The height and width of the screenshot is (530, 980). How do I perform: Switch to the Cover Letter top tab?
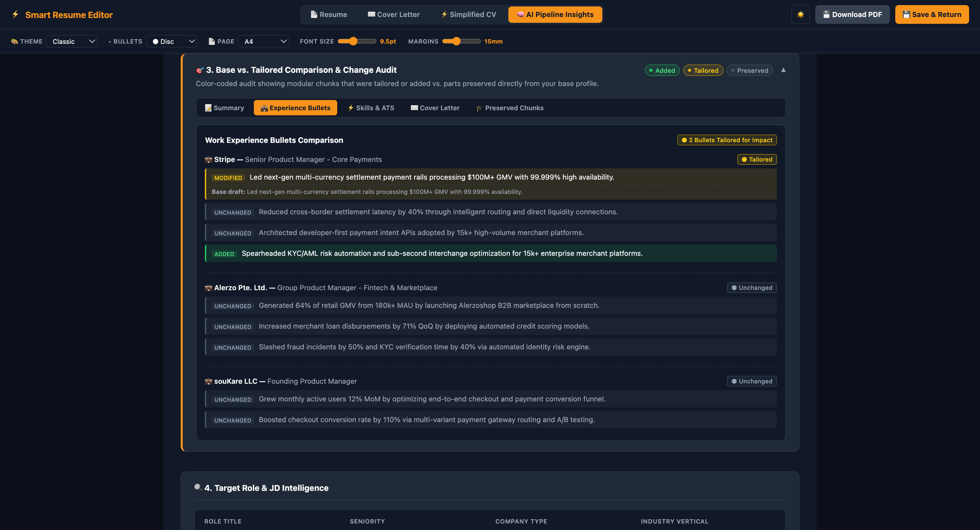[394, 14]
